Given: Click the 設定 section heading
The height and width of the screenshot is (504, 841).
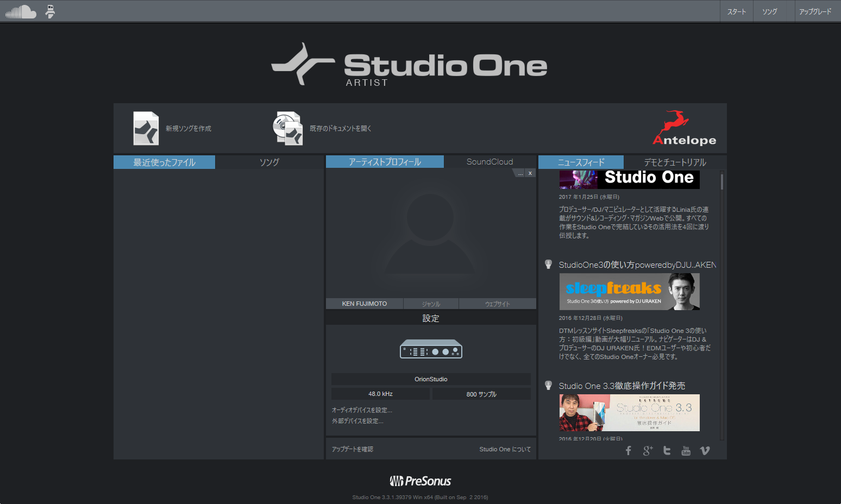Looking at the screenshot, I should (x=431, y=318).
